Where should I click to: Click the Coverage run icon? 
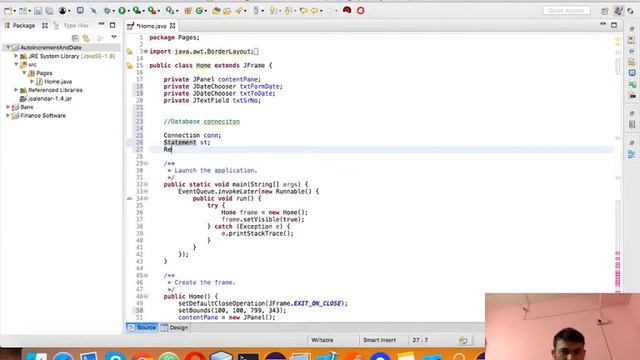(137, 11)
